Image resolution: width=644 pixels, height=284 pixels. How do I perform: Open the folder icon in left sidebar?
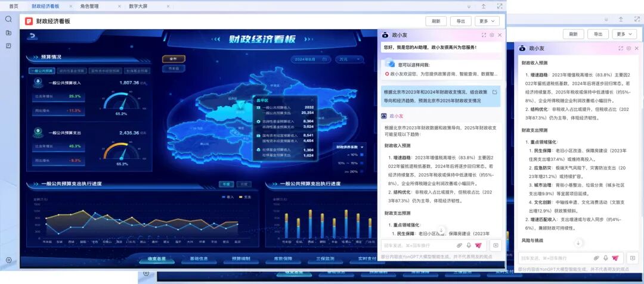click(8, 33)
